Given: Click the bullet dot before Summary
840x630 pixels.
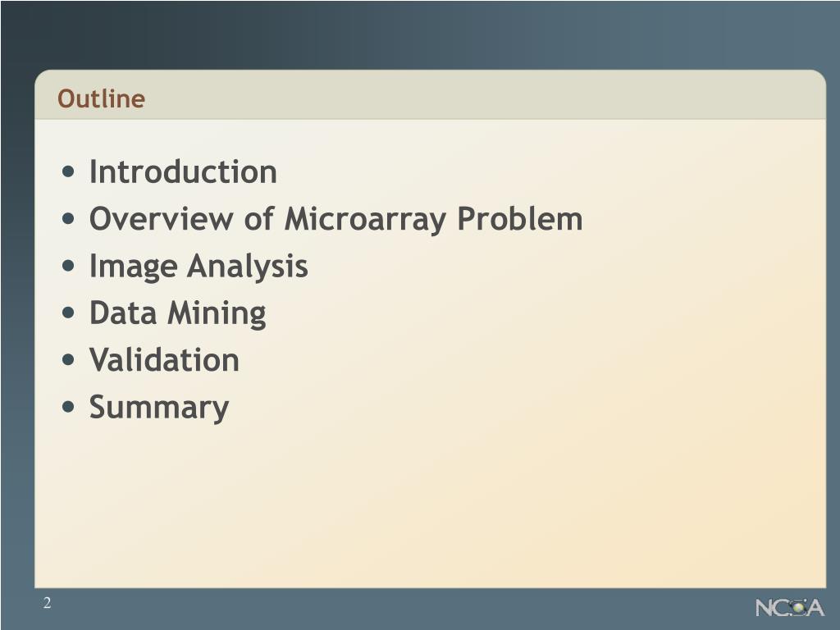Looking at the screenshot, I should click(x=68, y=407).
